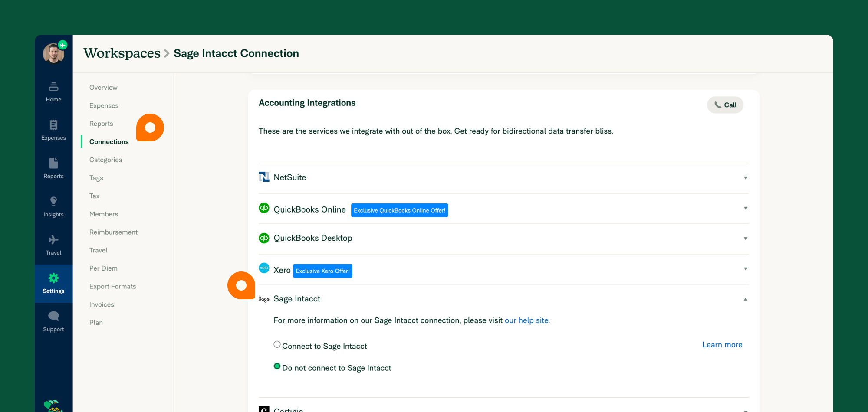The width and height of the screenshot is (868, 412).
Task: Click the travel badge on avatar
Action: pyautogui.click(x=63, y=45)
